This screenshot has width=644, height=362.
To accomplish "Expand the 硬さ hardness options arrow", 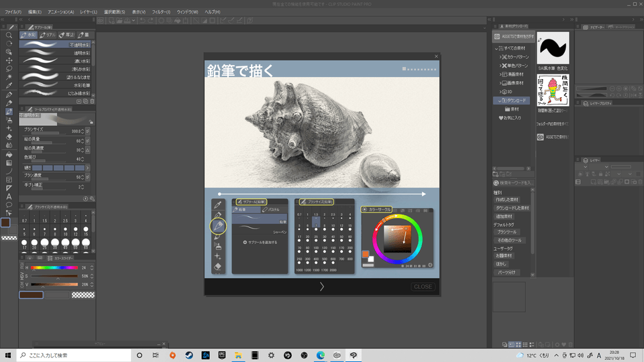I will coord(87,168).
